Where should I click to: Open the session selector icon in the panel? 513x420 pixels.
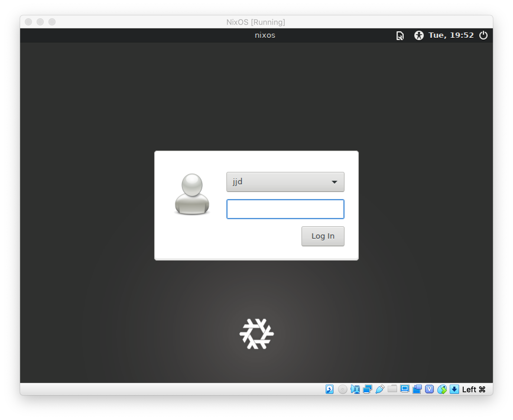click(400, 36)
